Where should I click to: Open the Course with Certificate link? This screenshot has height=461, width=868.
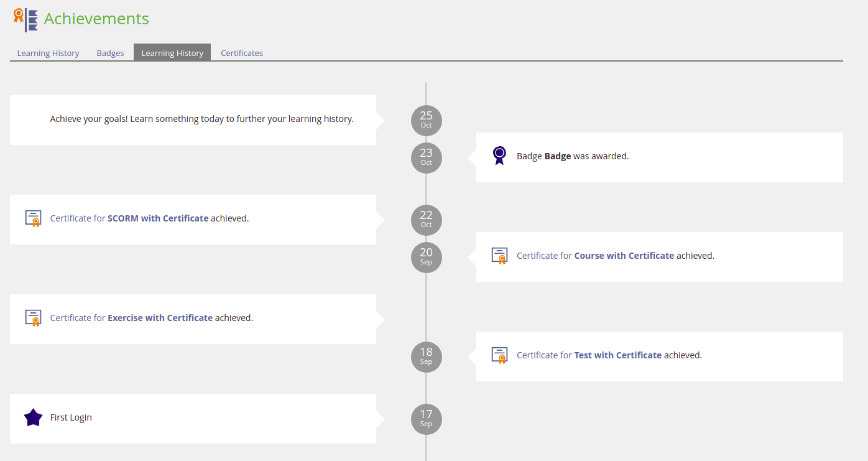(624, 256)
